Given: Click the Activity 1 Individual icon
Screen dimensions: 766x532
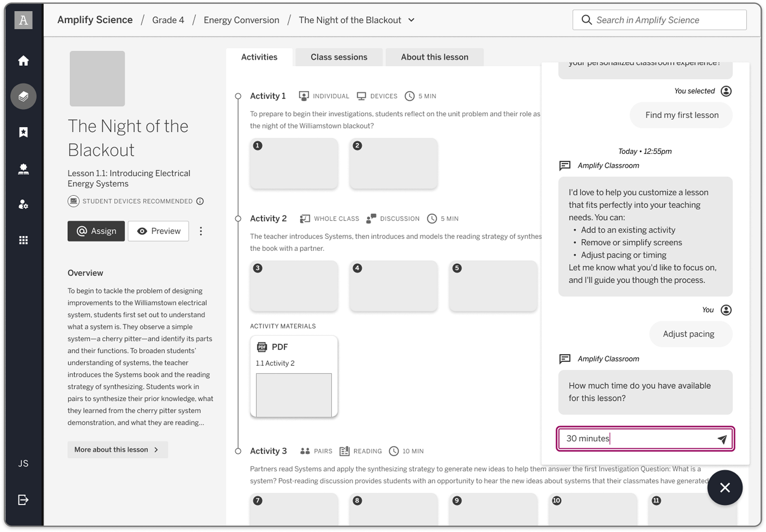Looking at the screenshot, I should (304, 96).
